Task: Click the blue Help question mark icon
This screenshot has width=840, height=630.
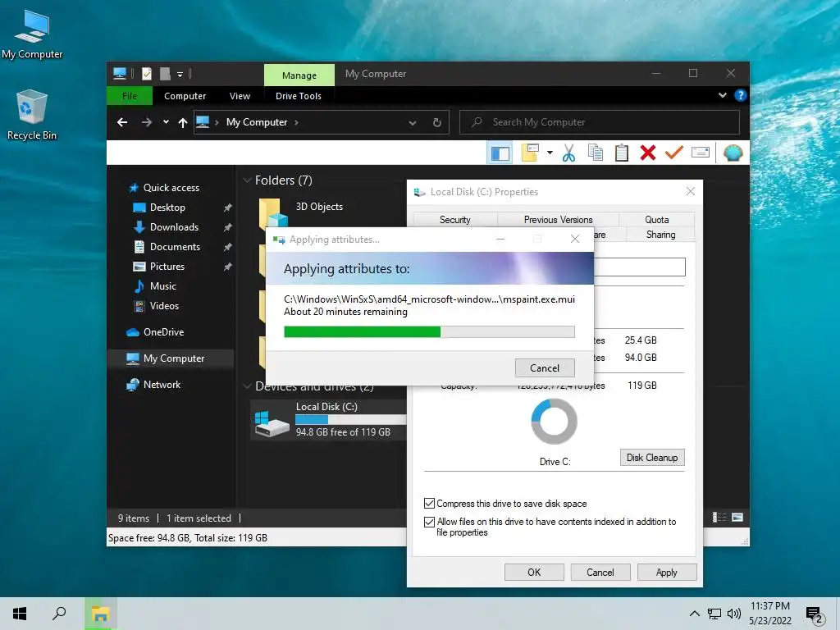Action: tap(741, 95)
